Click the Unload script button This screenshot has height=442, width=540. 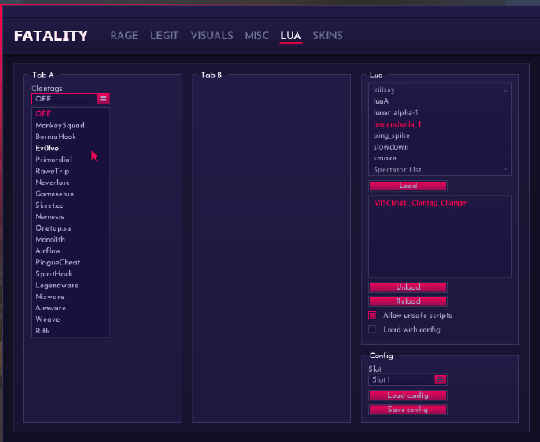408,287
